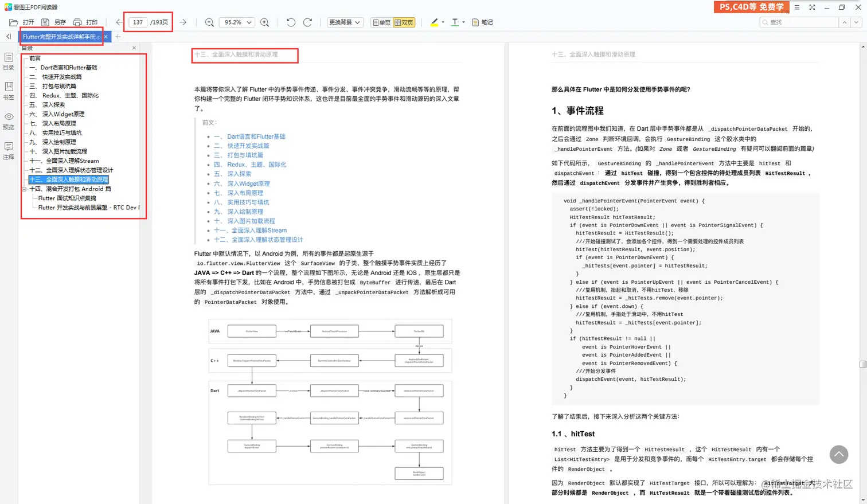Viewport: 867px width, 504px height.
Task: Zoom out with minus magnifier
Action: pyautogui.click(x=209, y=22)
